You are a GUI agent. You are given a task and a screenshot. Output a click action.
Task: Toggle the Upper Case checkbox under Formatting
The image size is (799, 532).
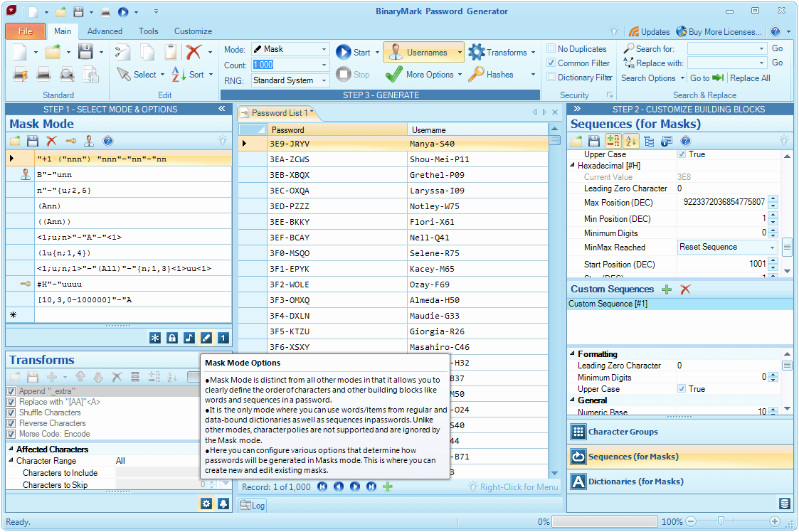tap(682, 389)
